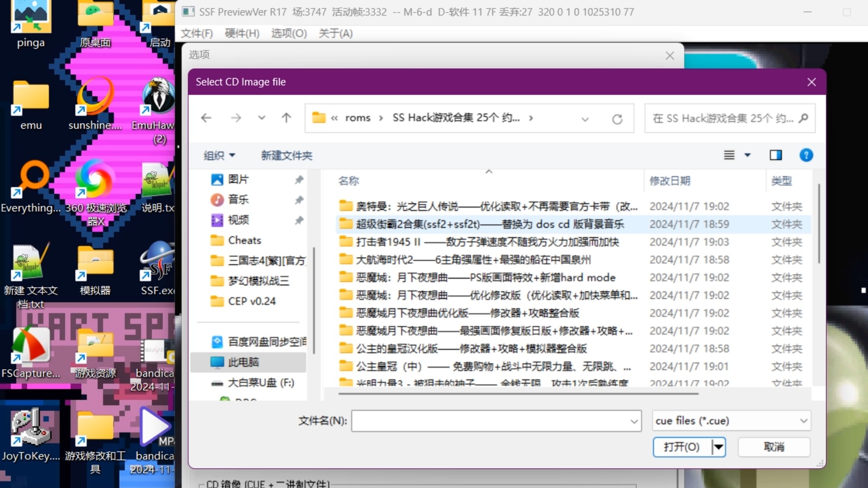Select 此电脑 in navigation pane

(x=248, y=362)
